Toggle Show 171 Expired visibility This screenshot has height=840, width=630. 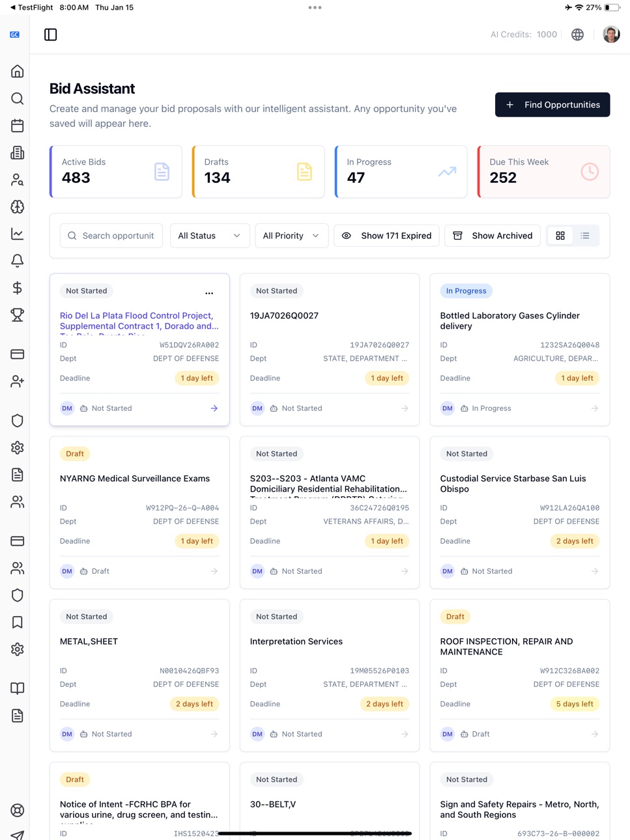[386, 236]
